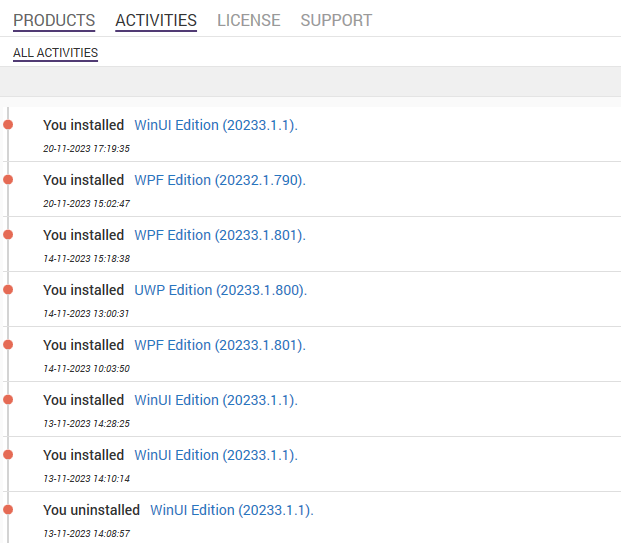Image resolution: width=621 pixels, height=543 pixels.
Task: Click the WPF Edition (20232.1.790) link
Action: tap(220, 180)
